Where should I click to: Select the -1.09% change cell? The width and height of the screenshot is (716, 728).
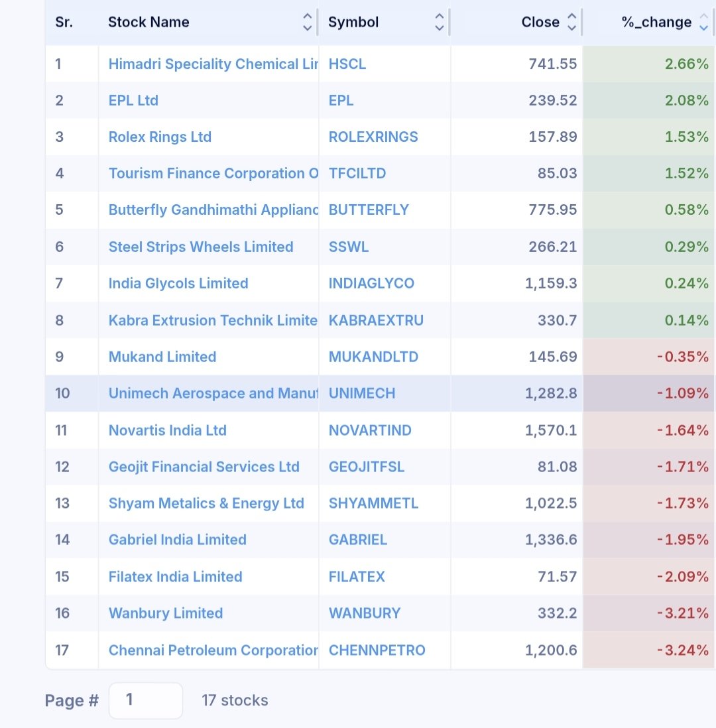(648, 393)
